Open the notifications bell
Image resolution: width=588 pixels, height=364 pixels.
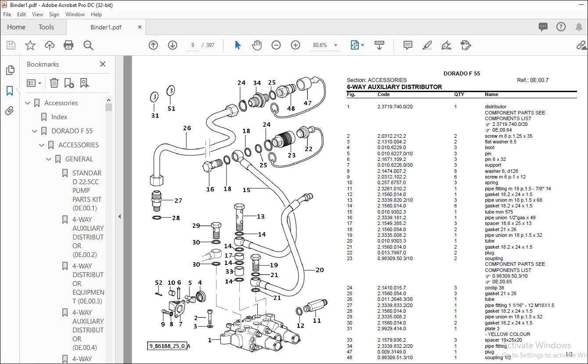pos(579,27)
